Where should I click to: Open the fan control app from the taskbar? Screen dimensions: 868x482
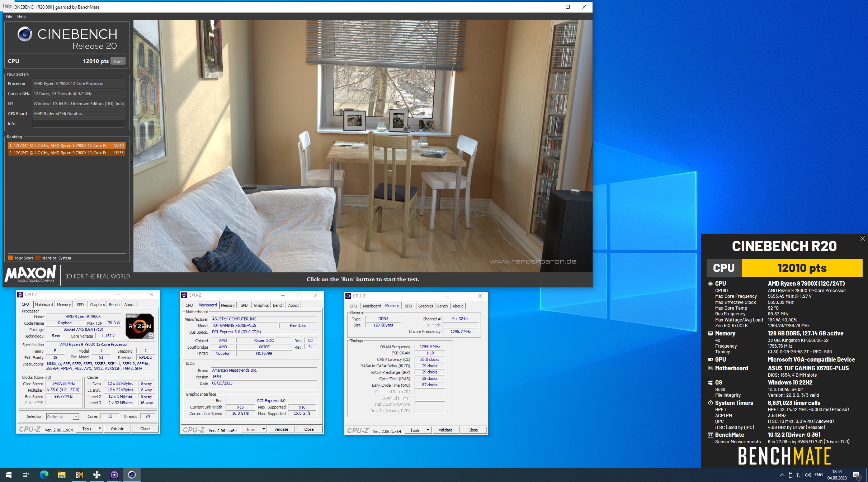point(96,475)
